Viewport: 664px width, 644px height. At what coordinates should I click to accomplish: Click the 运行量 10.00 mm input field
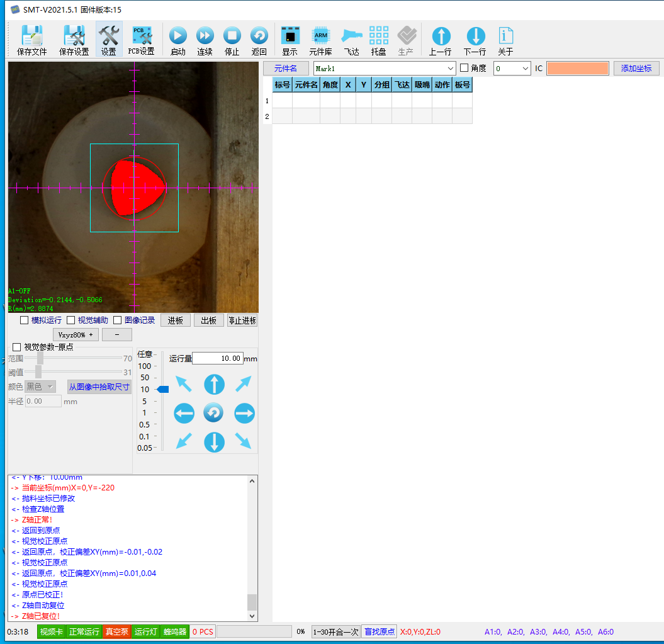pyautogui.click(x=218, y=358)
